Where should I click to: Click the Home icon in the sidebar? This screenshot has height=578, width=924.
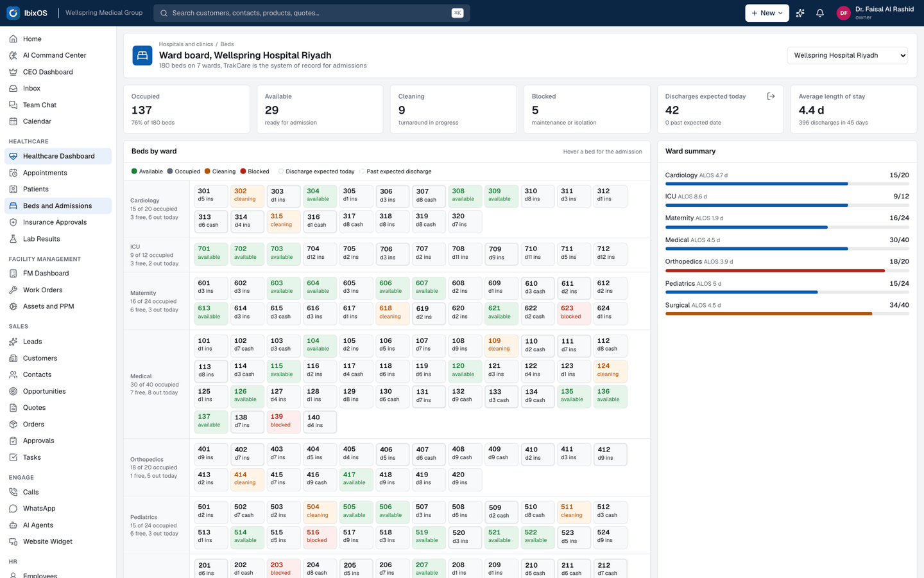[13, 39]
